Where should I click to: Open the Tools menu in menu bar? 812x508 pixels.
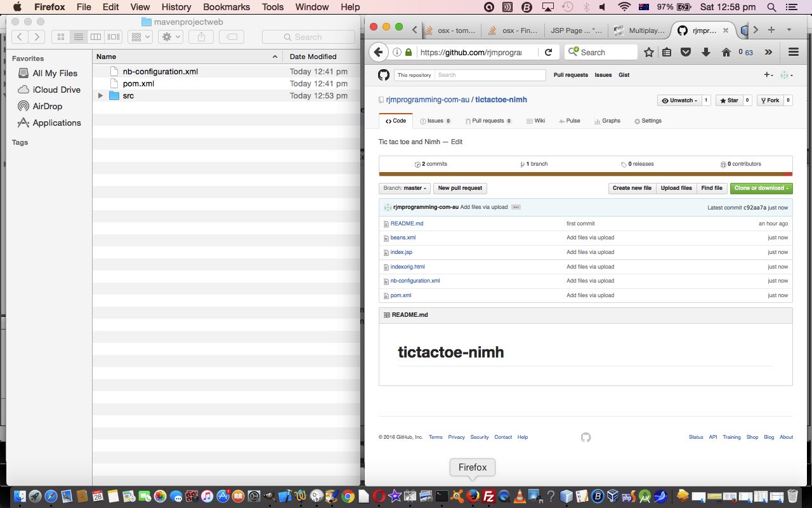[273, 7]
